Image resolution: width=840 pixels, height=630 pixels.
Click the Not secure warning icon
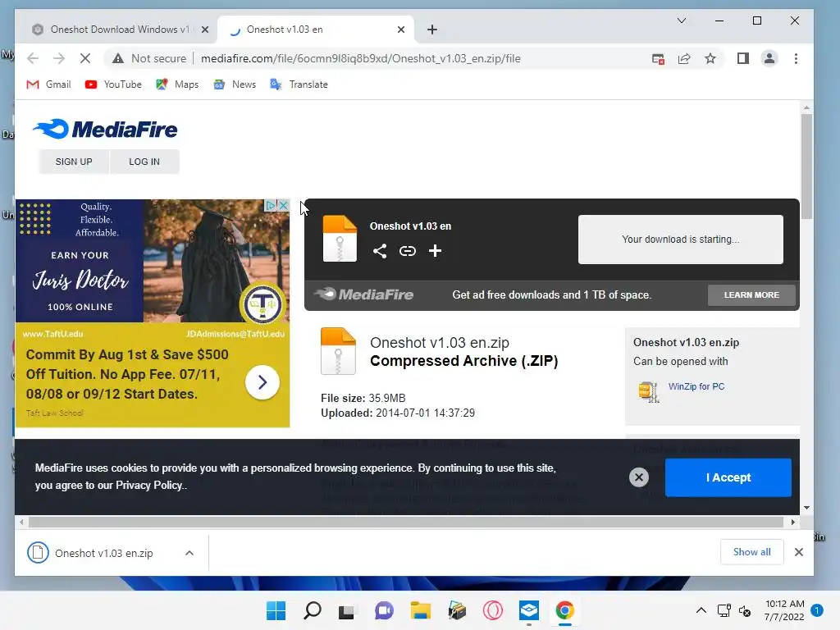coord(118,58)
